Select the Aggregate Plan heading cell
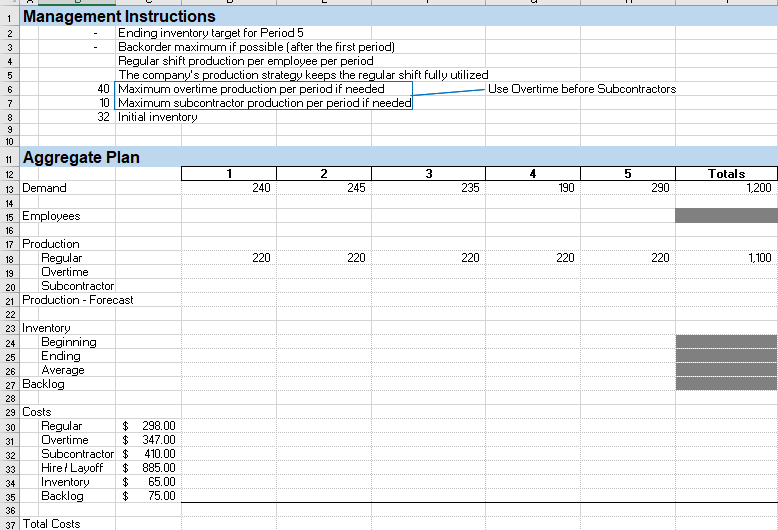 [x=81, y=157]
